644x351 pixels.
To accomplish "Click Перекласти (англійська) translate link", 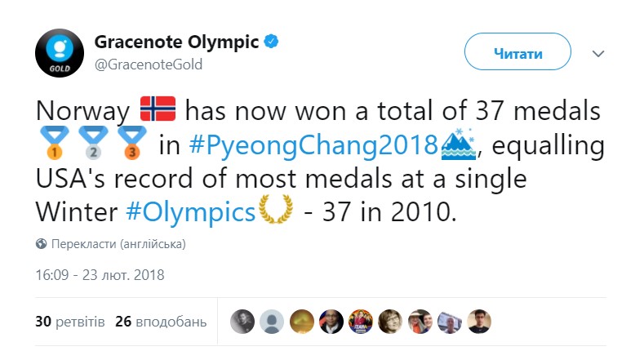I will (118, 244).
